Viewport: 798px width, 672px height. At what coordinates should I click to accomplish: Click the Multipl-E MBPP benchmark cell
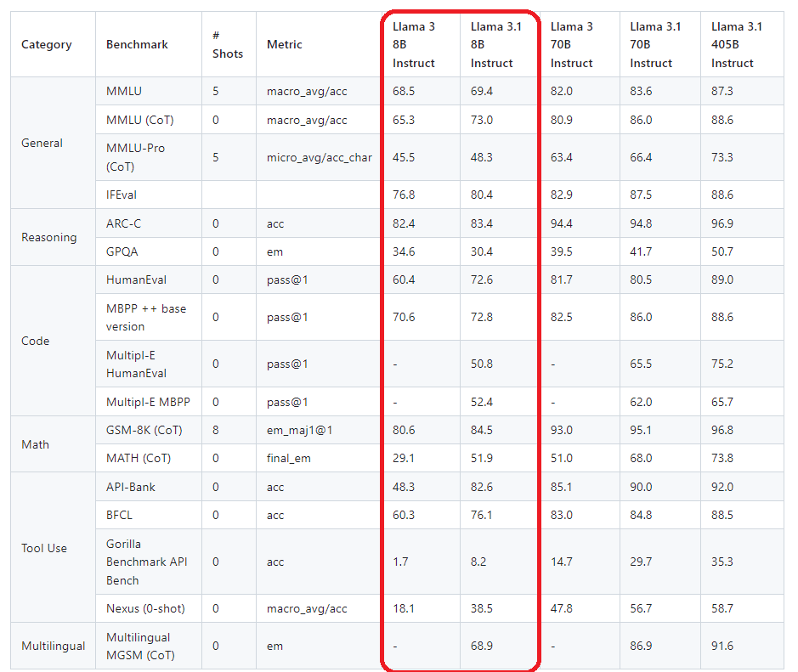pyautogui.click(x=148, y=403)
